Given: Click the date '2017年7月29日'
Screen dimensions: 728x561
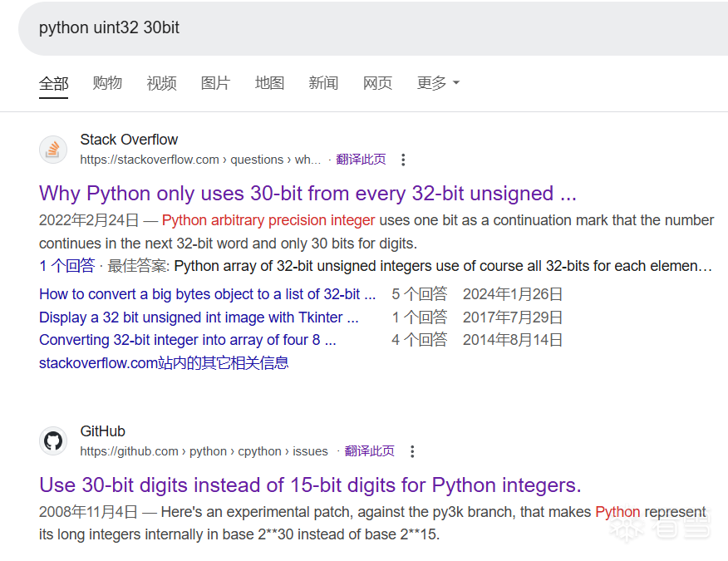Looking at the screenshot, I should [x=513, y=317].
